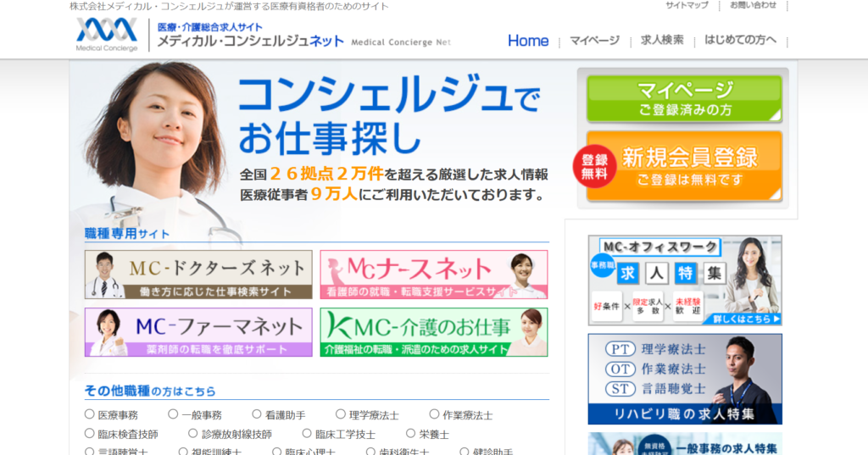
Task: Follow the サイトマップ link
Action: [x=687, y=6]
